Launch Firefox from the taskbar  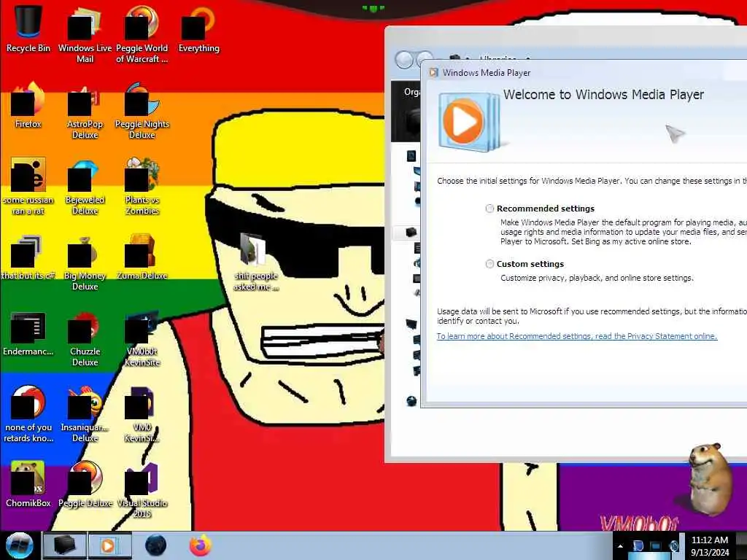pos(200,545)
